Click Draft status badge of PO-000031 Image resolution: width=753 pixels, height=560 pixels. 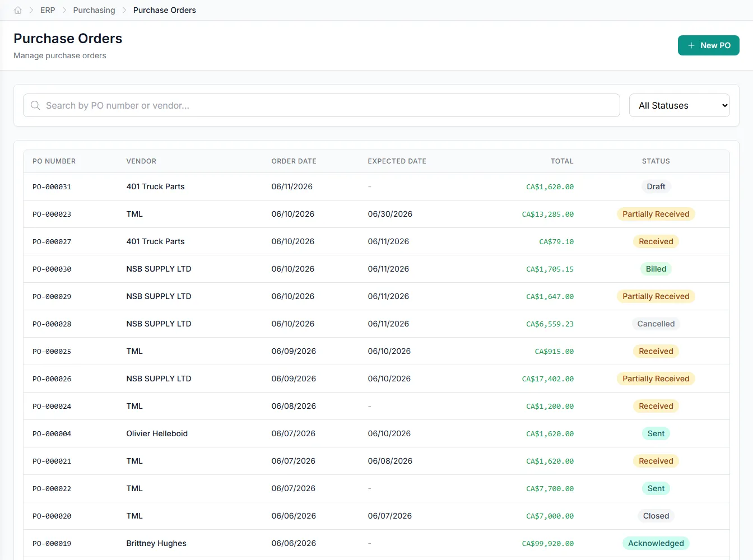[656, 186]
